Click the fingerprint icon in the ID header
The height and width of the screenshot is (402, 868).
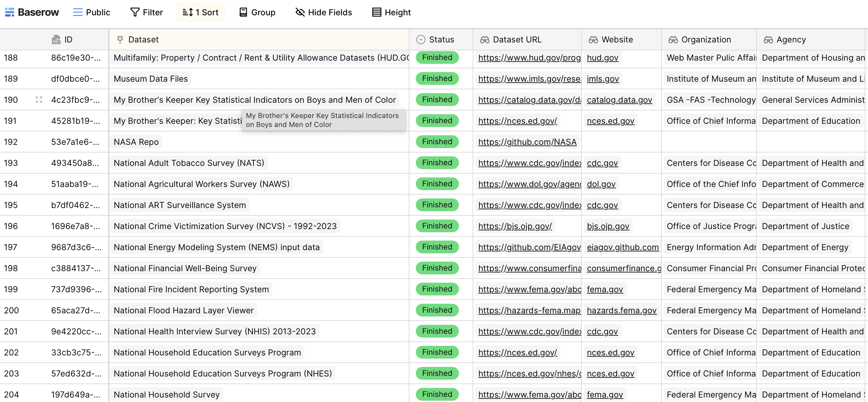[x=57, y=39]
